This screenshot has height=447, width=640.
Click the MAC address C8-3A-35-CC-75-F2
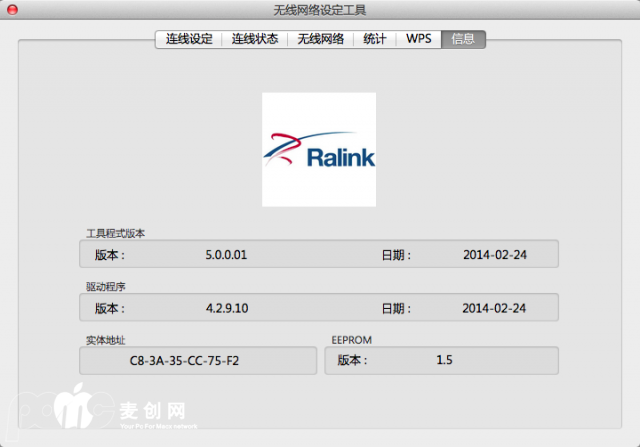tap(184, 360)
